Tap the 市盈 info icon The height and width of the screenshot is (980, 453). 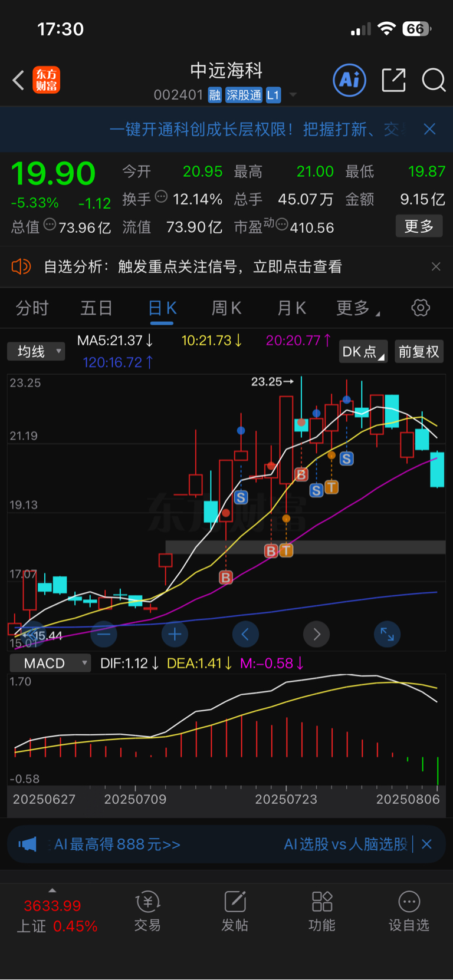click(282, 225)
